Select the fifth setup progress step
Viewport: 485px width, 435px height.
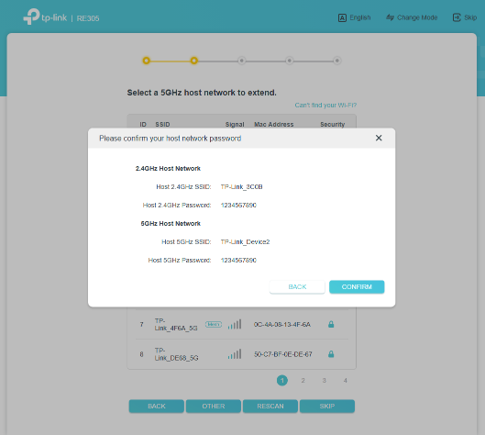[337, 61]
